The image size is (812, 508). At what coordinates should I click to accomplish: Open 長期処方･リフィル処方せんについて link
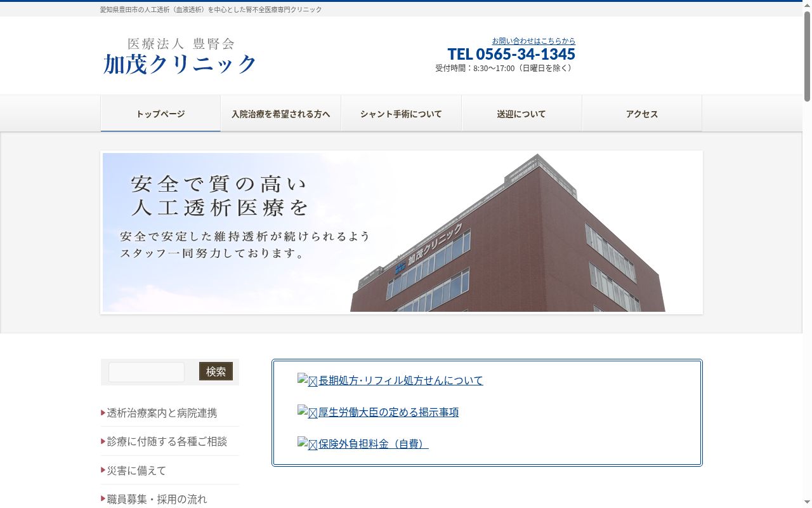point(401,380)
